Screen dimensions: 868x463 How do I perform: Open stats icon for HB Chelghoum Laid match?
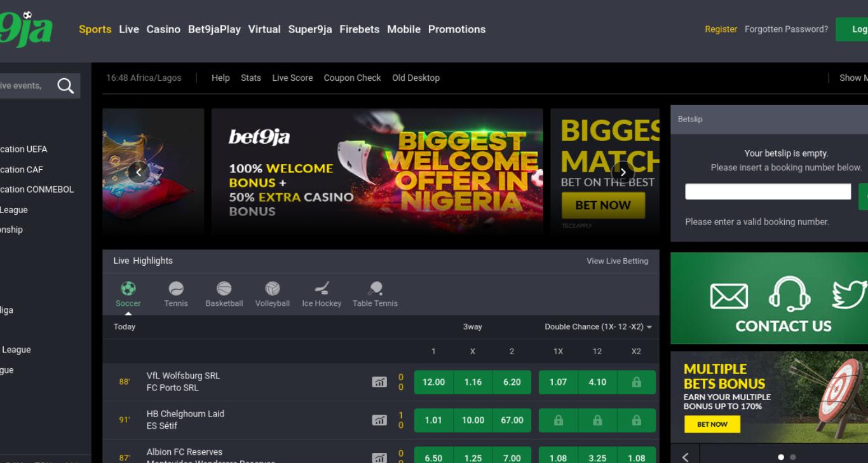379,420
